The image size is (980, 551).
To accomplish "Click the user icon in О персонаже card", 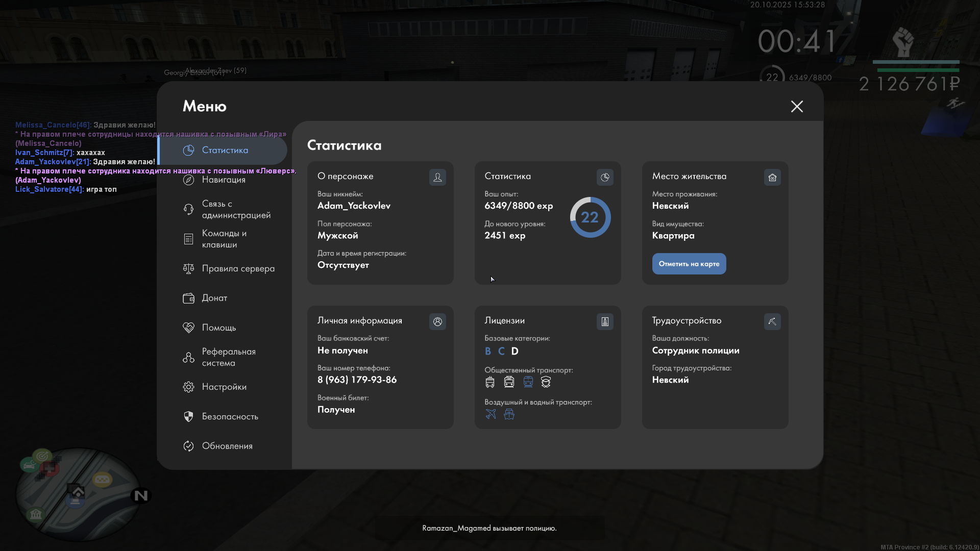I will [x=437, y=177].
